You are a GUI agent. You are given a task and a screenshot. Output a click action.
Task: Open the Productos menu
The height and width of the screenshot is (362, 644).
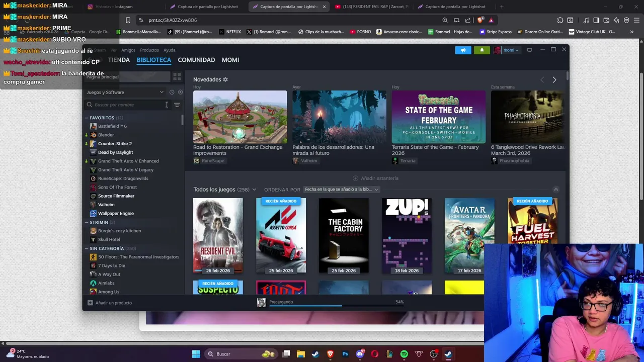click(x=149, y=50)
